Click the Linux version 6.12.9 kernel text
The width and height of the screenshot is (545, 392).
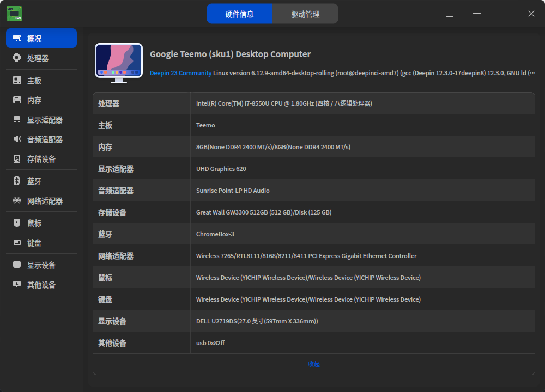coord(374,73)
